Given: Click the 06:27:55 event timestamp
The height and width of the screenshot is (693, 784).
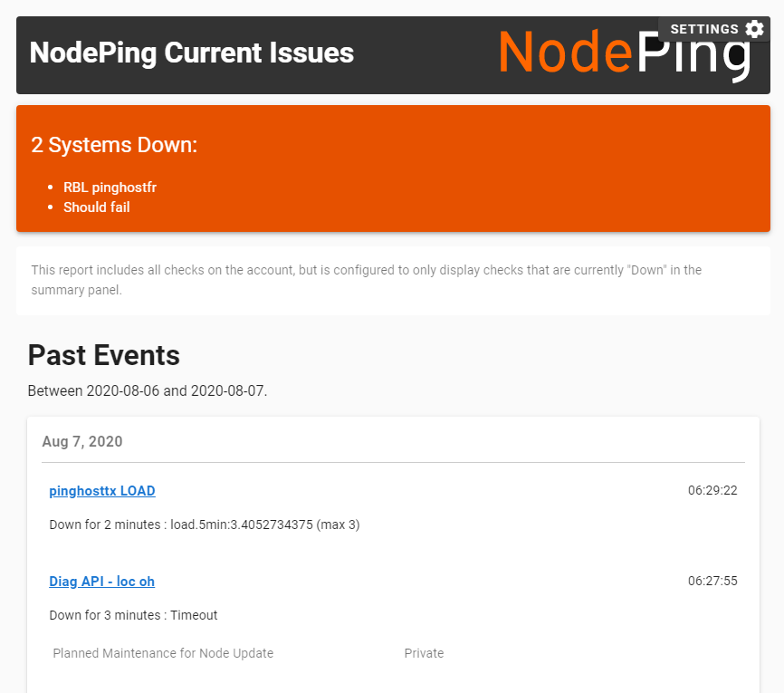Looking at the screenshot, I should point(712,581).
